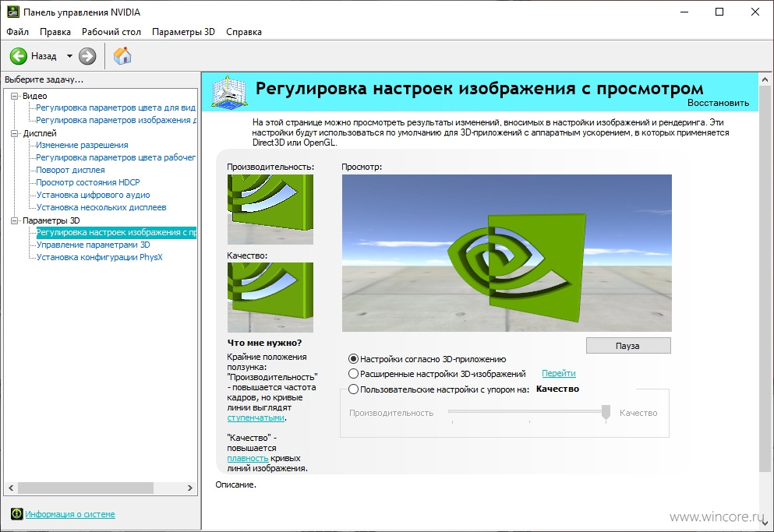
Task: Click the main panel scroll up arrow
Action: click(x=765, y=79)
